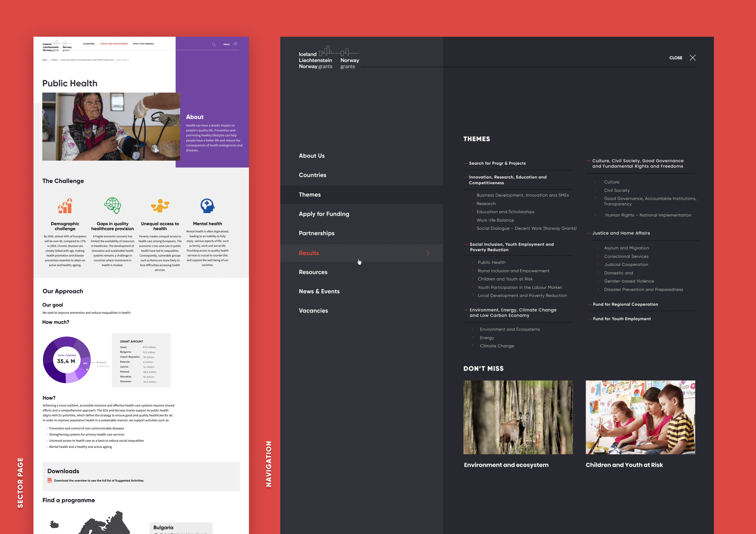Select Themes in the navigation menu
Viewport: 756px width, 534px height.
pyautogui.click(x=309, y=195)
